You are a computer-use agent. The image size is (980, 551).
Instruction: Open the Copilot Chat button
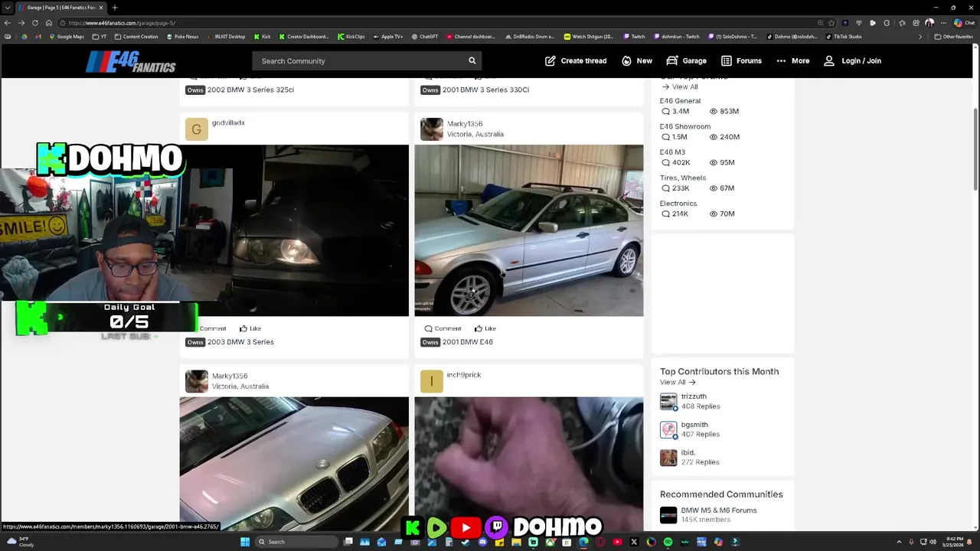coord(962,23)
